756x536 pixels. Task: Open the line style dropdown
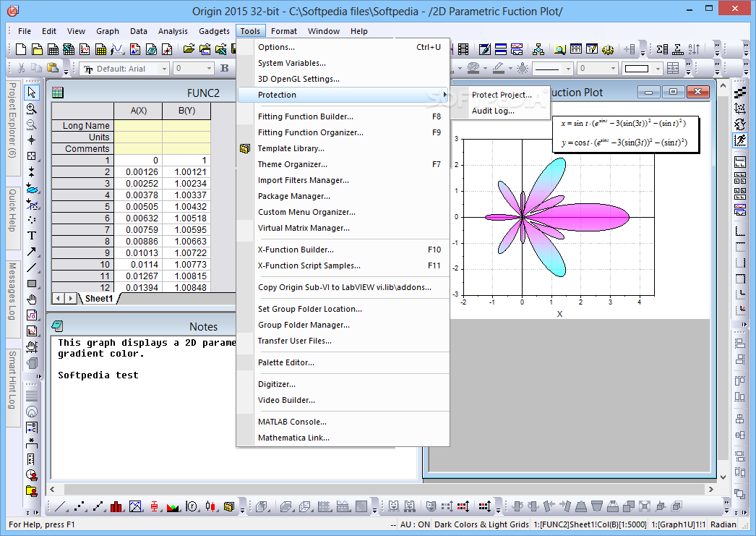(568, 69)
